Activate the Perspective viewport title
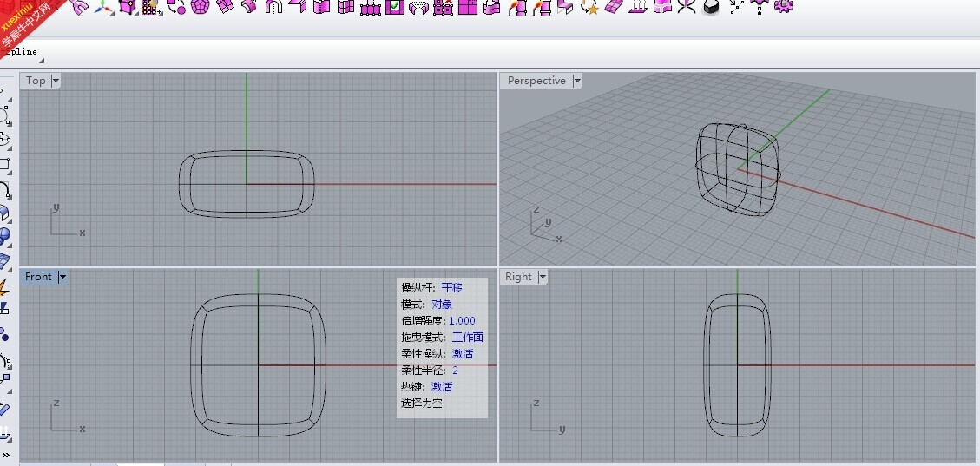 (536, 81)
